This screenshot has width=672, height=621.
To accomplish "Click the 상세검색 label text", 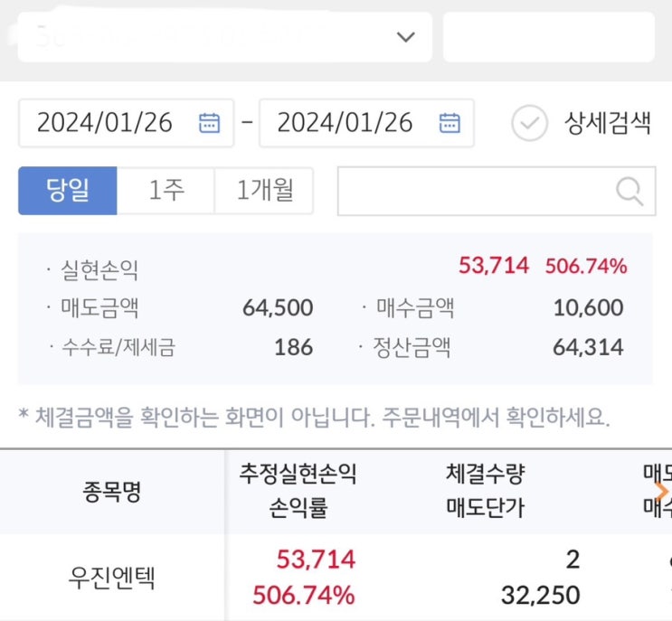I will click(607, 124).
